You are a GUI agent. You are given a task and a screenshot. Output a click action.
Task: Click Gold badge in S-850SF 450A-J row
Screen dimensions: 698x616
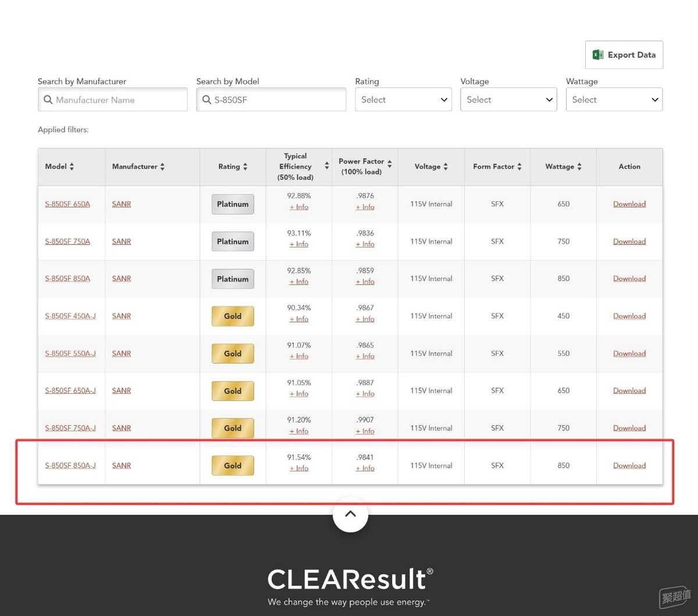tap(233, 316)
